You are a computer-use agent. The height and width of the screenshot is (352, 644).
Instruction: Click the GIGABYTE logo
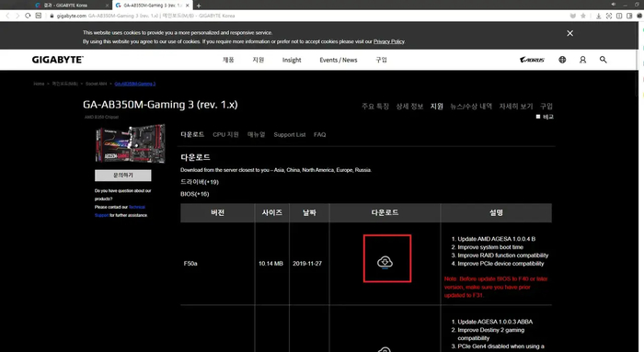(57, 60)
